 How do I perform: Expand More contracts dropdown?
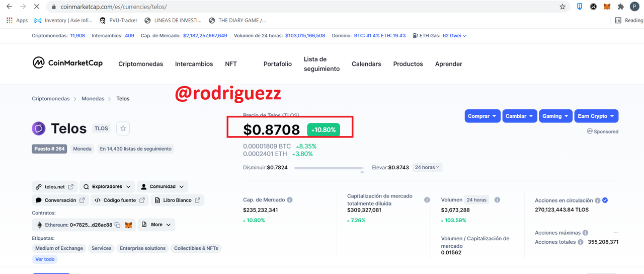pos(156,225)
